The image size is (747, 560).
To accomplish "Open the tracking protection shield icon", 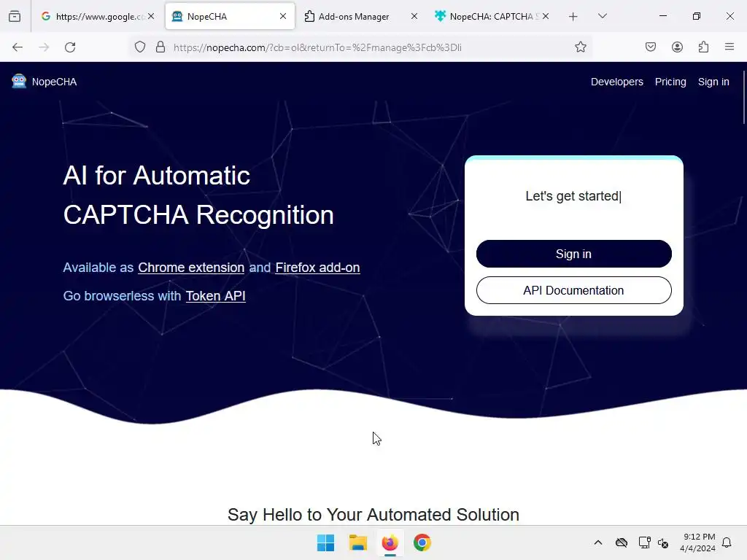I will pos(139,47).
